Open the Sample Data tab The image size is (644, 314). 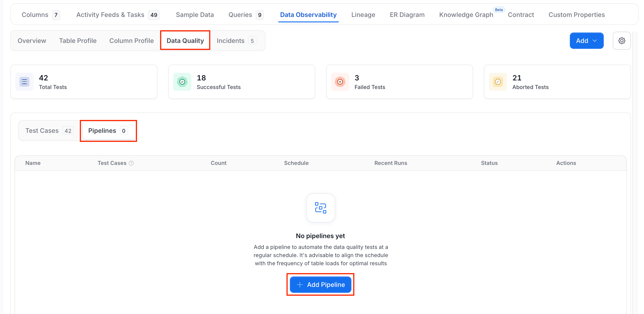pos(195,15)
